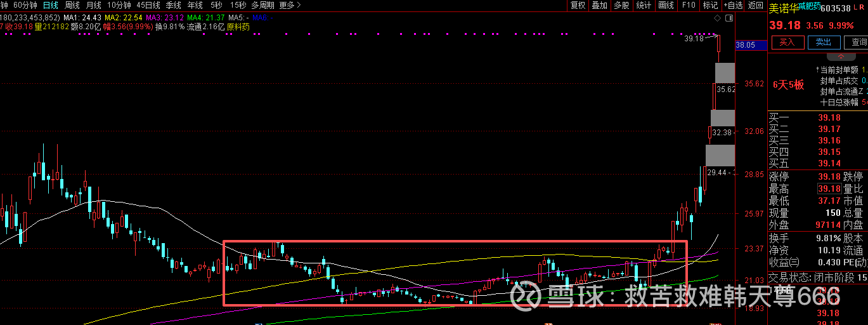Click the 6天5板 limit-up label
Viewport: 868px width, 325px height.
(789, 84)
